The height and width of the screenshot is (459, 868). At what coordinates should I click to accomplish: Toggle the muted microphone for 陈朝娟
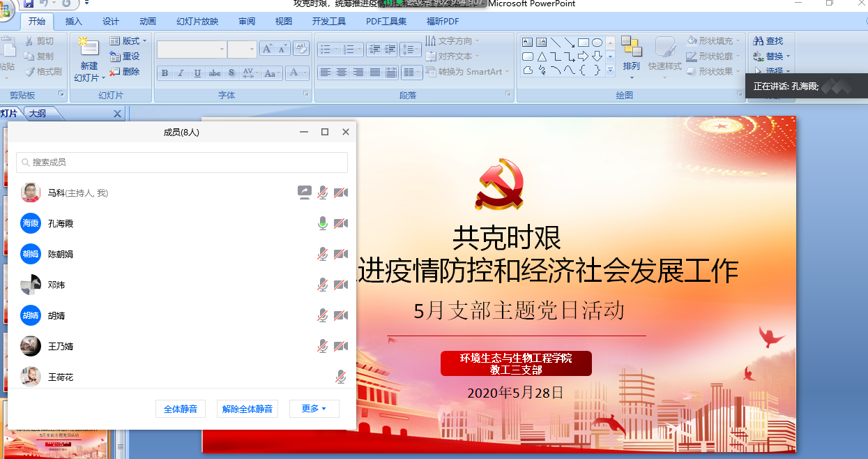click(x=322, y=254)
